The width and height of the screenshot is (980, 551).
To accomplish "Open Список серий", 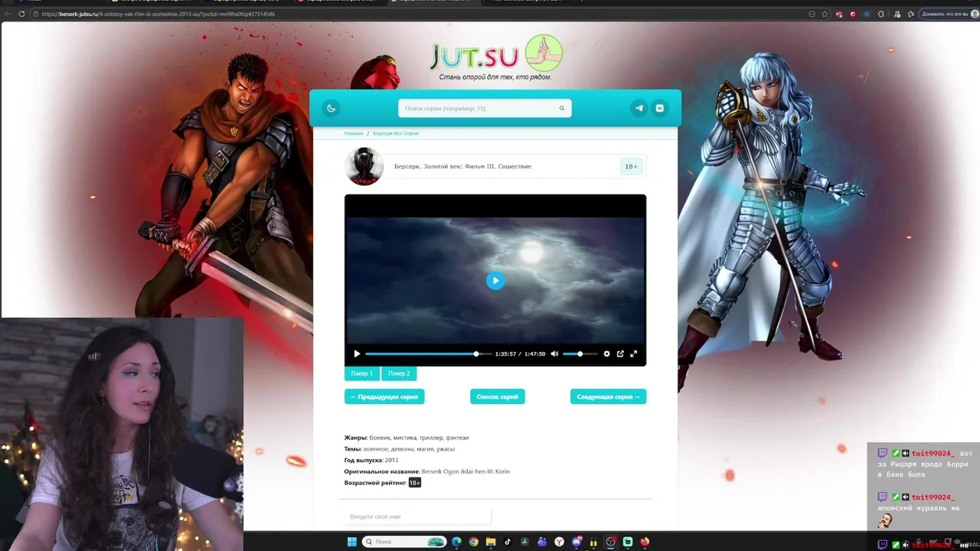I will point(498,396).
